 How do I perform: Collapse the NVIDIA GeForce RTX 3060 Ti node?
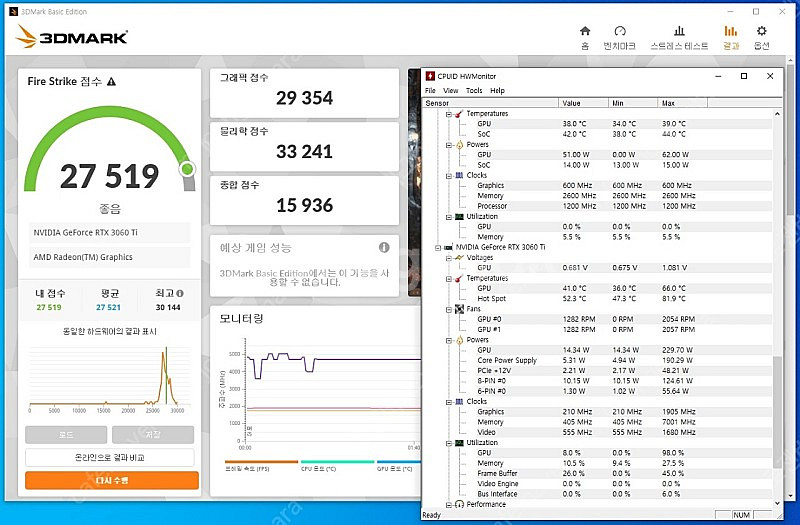(438, 247)
